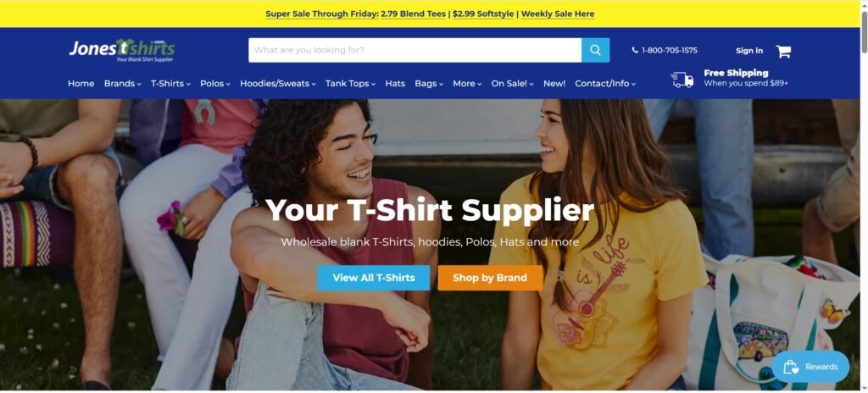
Task: Click the Sign in link
Action: point(749,51)
